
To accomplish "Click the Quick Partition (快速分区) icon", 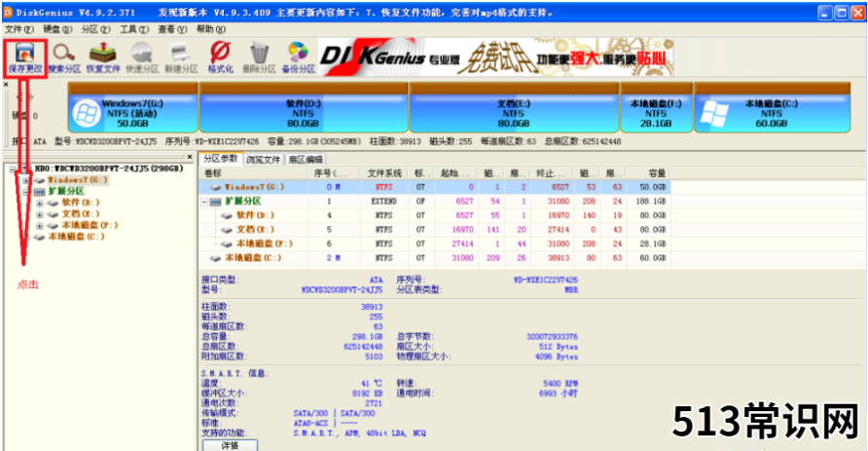I will click(x=142, y=57).
